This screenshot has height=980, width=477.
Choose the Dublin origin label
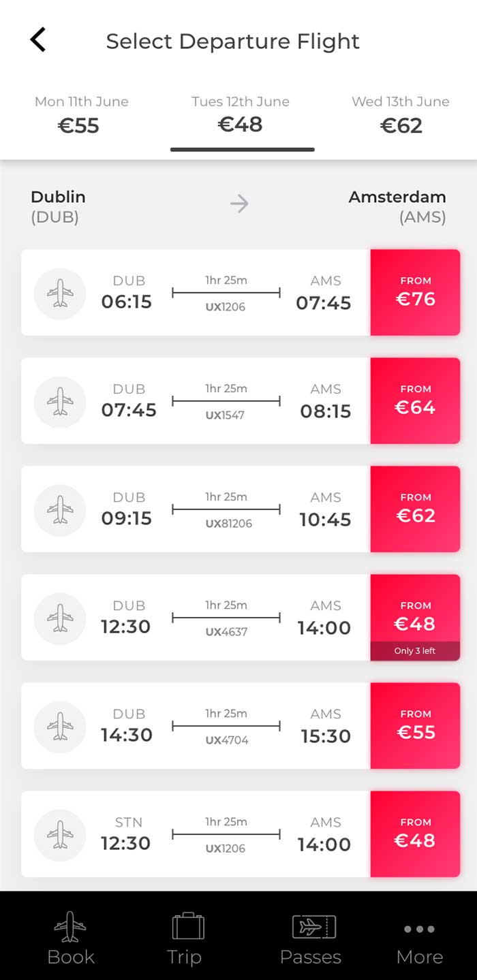point(58,197)
